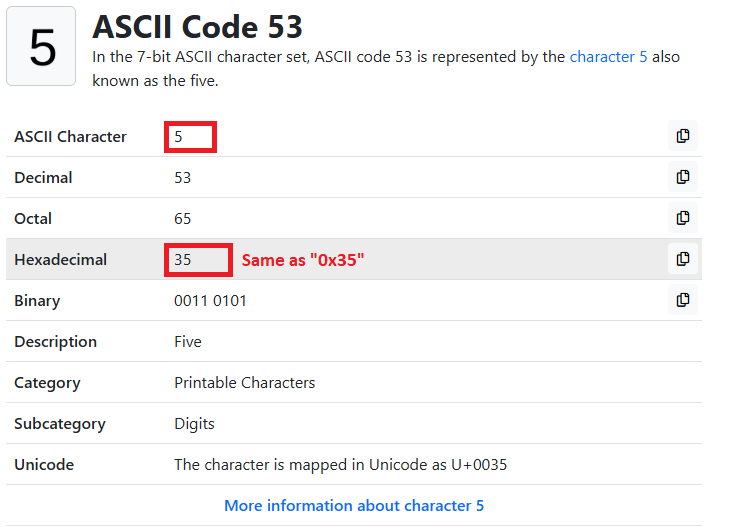
Task: Click the Octal value 65
Action: tap(182, 219)
